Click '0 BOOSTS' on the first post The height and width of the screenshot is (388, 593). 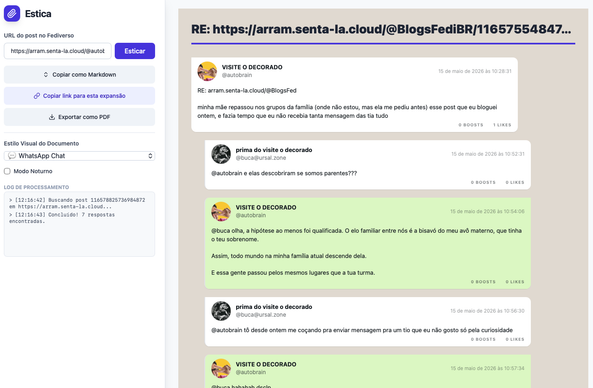click(x=471, y=125)
